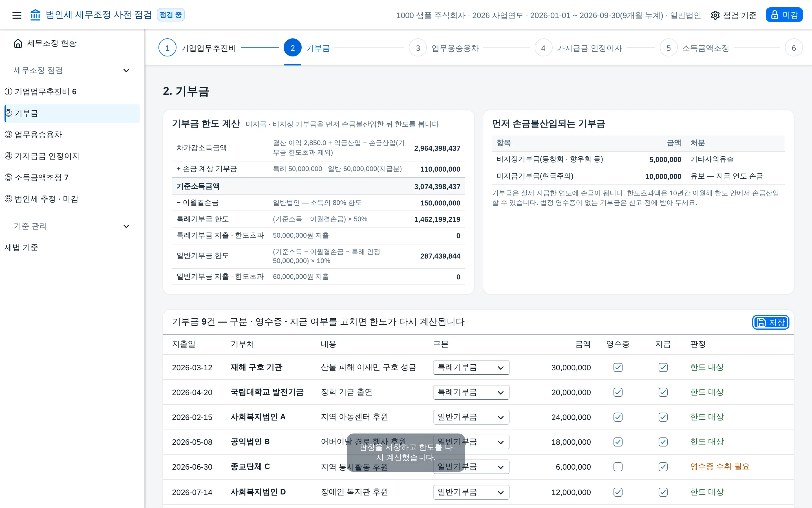The width and height of the screenshot is (812, 508).
Task: Click the 마감 button in the header
Action: 784,15
